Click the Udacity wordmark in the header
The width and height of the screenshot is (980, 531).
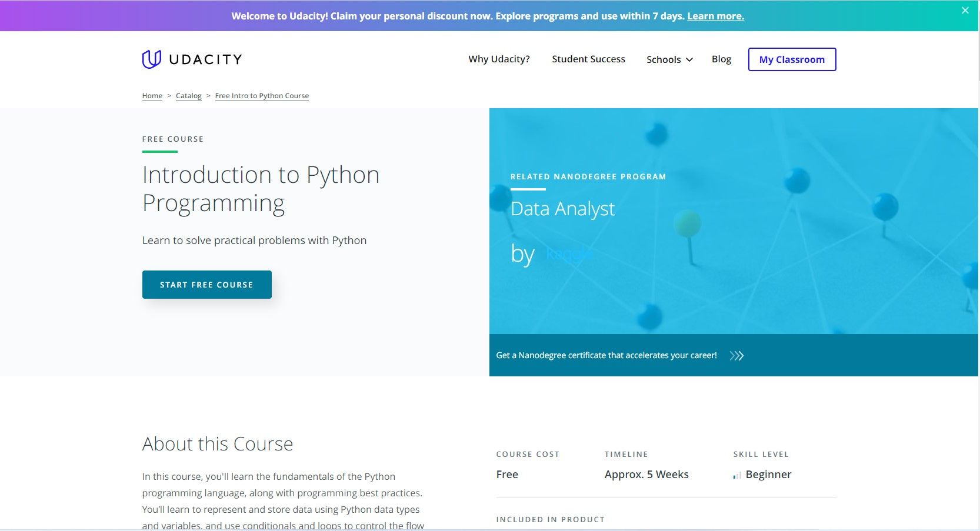205,59
